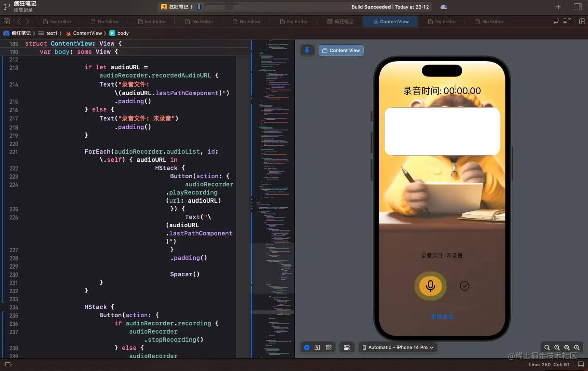Tap the 删除录音 link in the preview
This screenshot has width=588, height=371.
click(442, 317)
